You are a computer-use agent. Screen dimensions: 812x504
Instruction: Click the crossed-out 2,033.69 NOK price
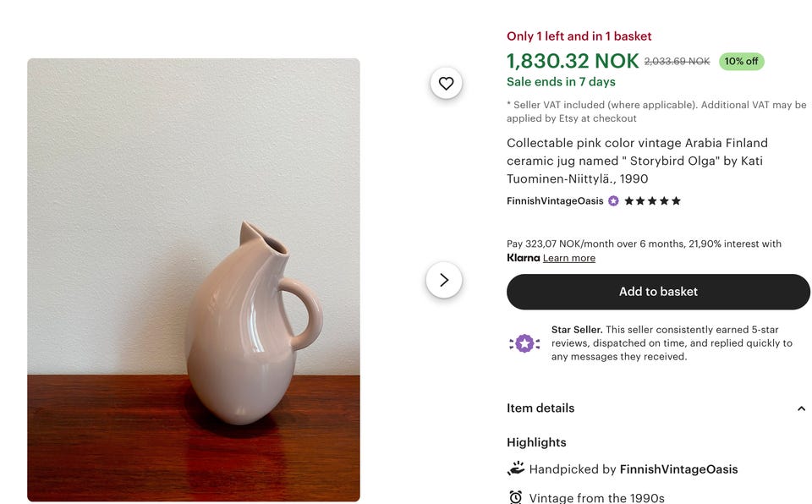coord(677,62)
